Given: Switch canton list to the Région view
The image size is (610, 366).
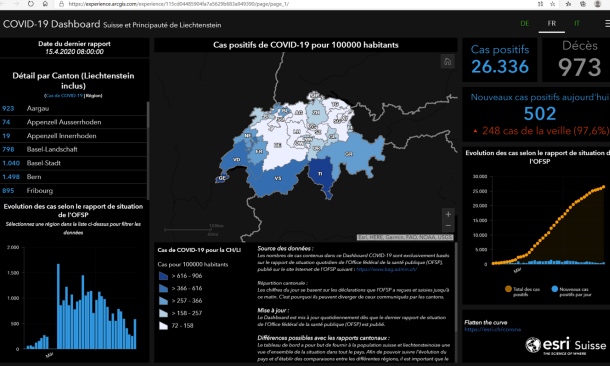Looking at the screenshot, I should [93, 96].
